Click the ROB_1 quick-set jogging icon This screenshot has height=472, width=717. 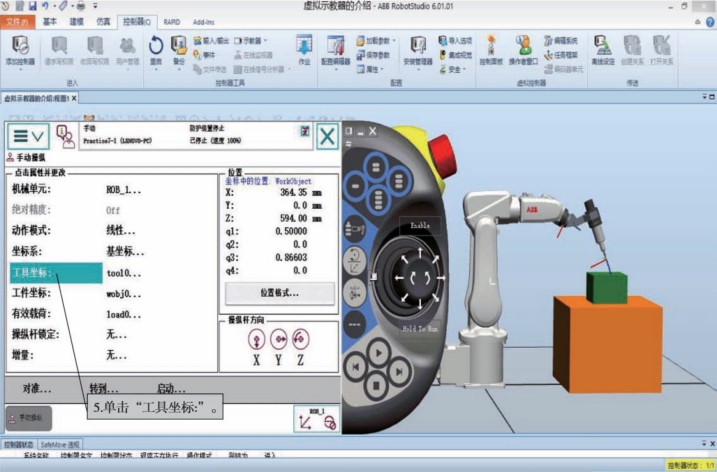[317, 419]
